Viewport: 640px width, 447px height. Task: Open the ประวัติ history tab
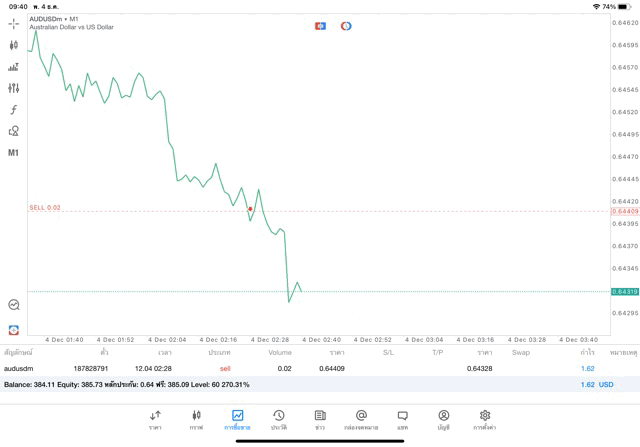pyautogui.click(x=279, y=420)
